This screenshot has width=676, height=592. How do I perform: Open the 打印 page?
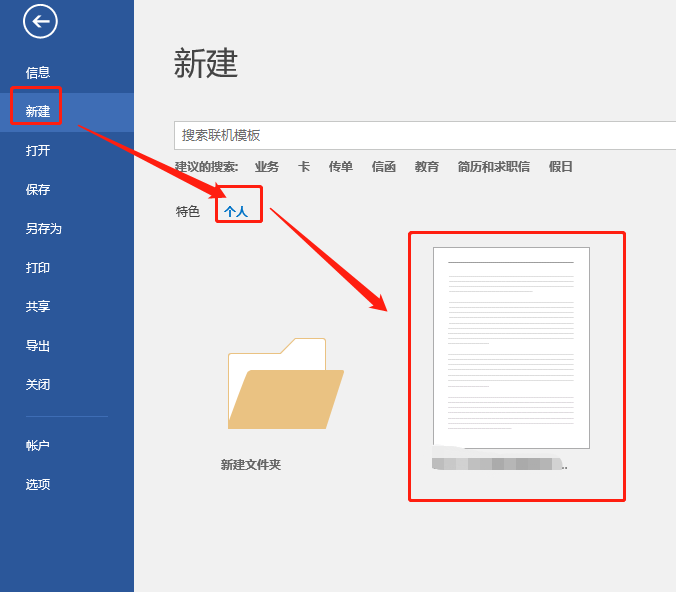click(x=38, y=268)
